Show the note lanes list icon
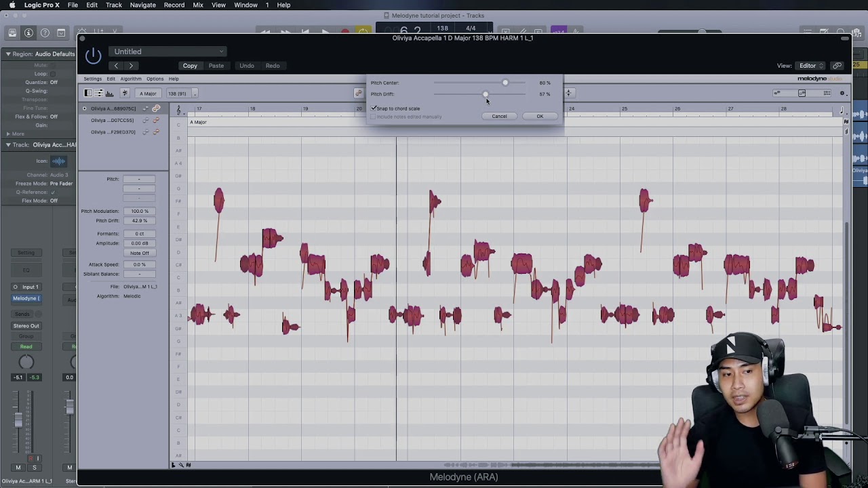868x488 pixels. 100,93
